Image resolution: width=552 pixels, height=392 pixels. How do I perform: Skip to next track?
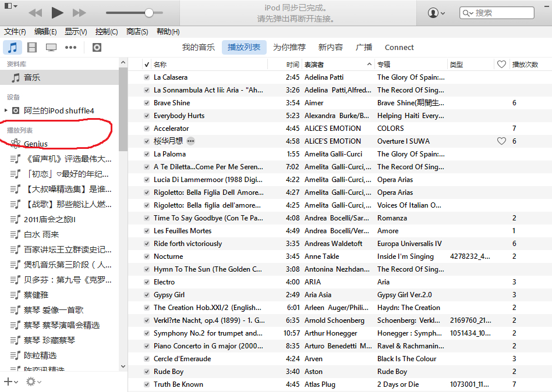pos(79,13)
